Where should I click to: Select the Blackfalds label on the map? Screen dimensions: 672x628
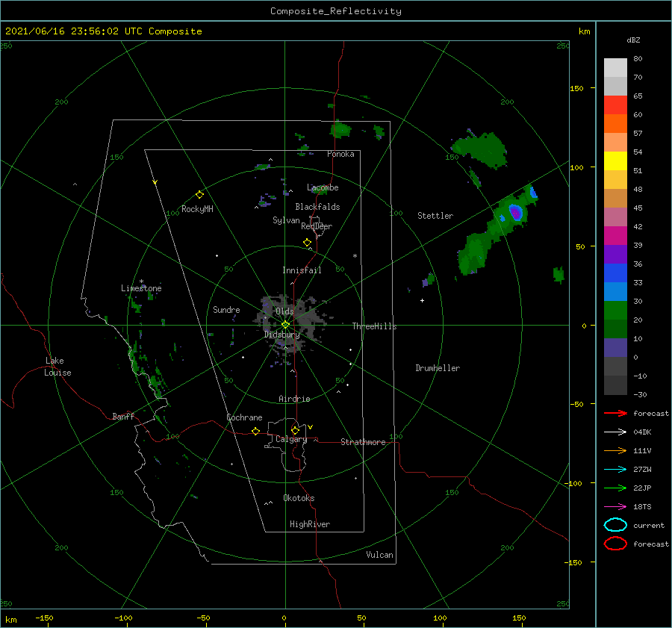point(317,207)
